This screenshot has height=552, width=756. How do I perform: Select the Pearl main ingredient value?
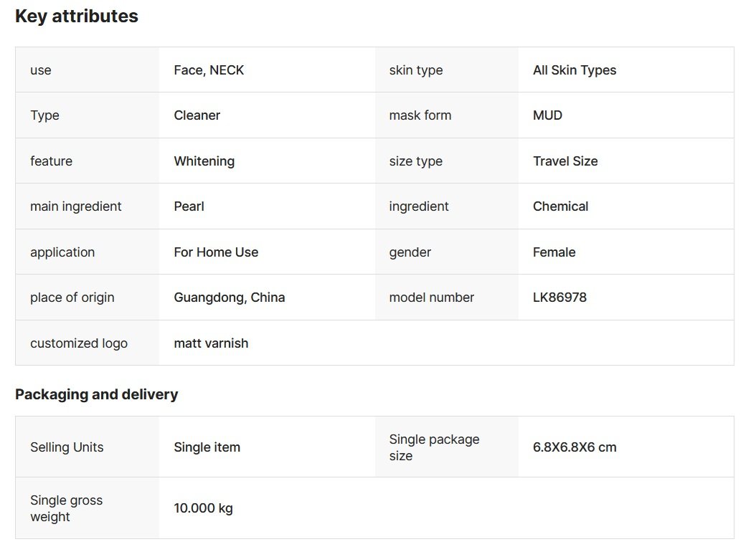189,206
